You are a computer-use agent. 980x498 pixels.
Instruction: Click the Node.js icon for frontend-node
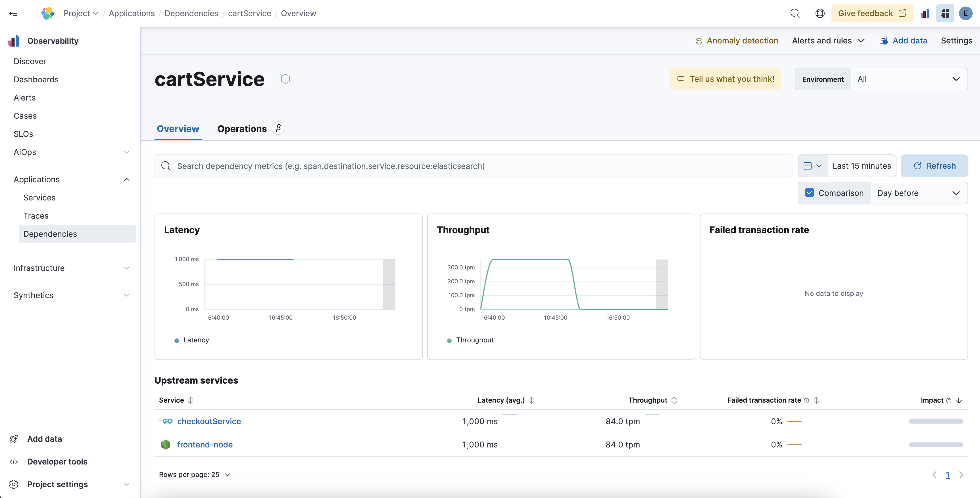click(x=166, y=444)
